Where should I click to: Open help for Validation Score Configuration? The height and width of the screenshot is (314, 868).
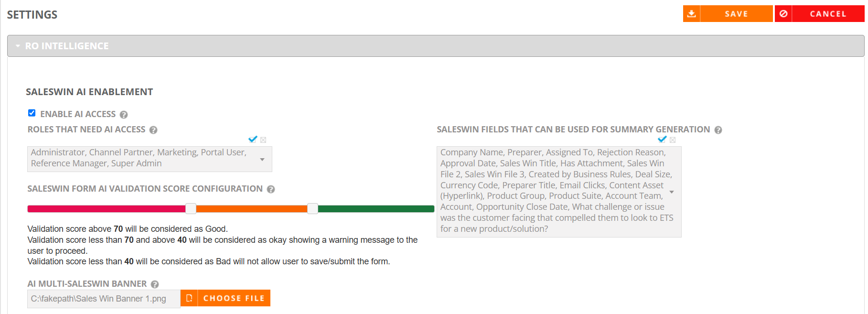coord(271,189)
